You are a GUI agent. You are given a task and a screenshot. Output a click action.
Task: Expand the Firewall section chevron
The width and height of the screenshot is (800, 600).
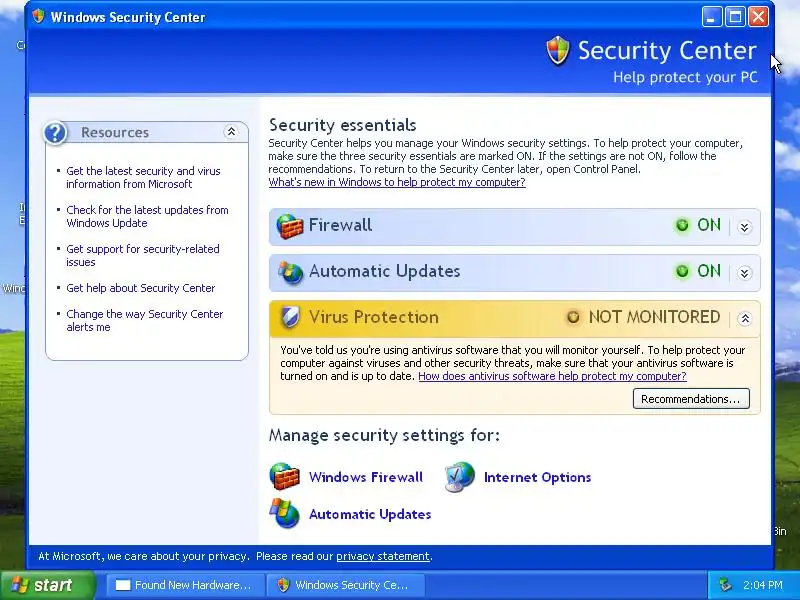(x=744, y=227)
